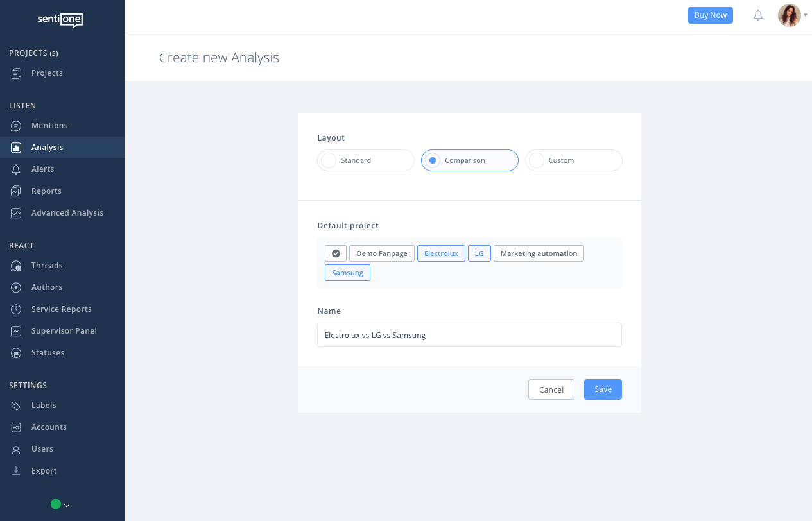Toggle the Marketing automation project tag
Image resolution: width=812 pixels, height=521 pixels.
[539, 253]
